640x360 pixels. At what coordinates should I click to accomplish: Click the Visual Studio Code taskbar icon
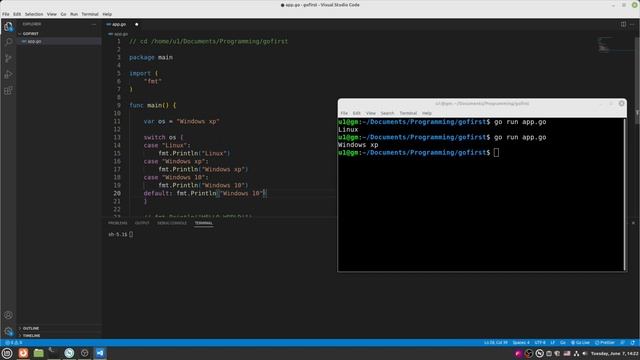(x=100, y=353)
